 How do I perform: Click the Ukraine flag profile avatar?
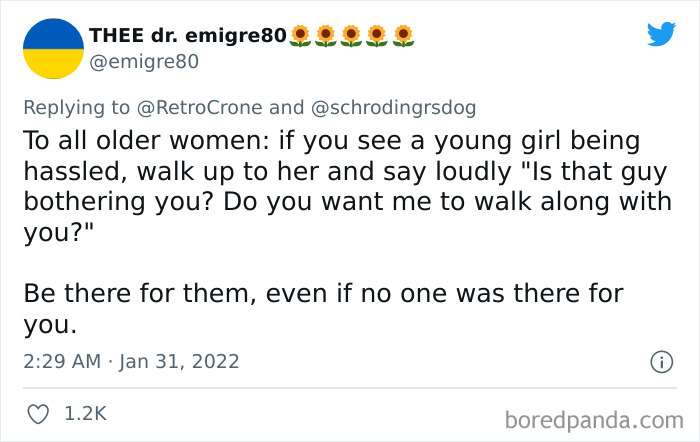point(52,48)
